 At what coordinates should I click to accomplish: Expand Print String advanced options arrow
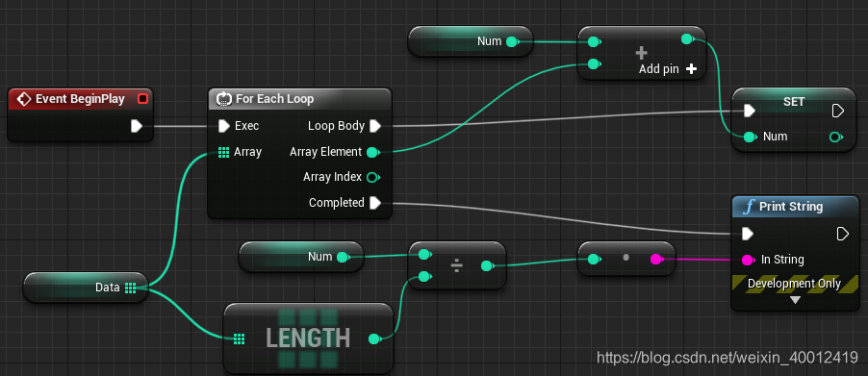click(x=796, y=300)
